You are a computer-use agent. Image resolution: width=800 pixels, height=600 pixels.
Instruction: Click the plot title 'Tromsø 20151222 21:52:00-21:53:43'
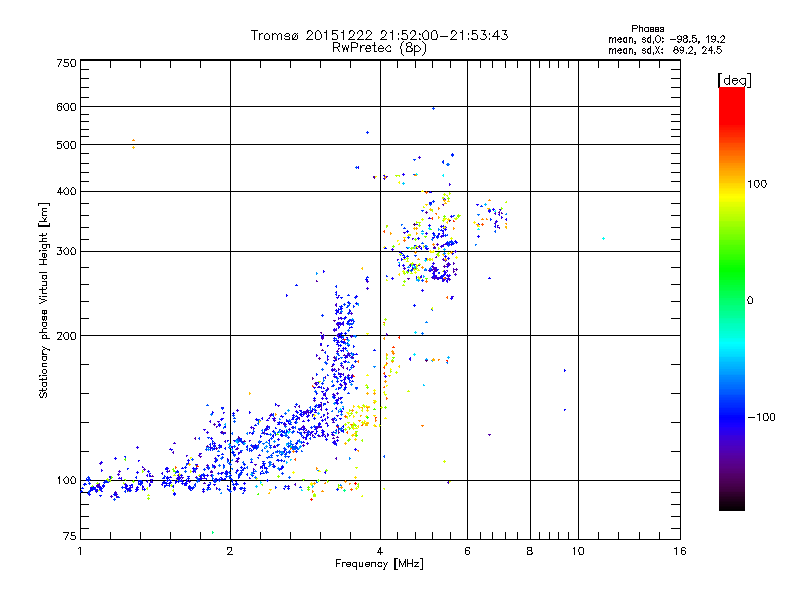coord(379,35)
